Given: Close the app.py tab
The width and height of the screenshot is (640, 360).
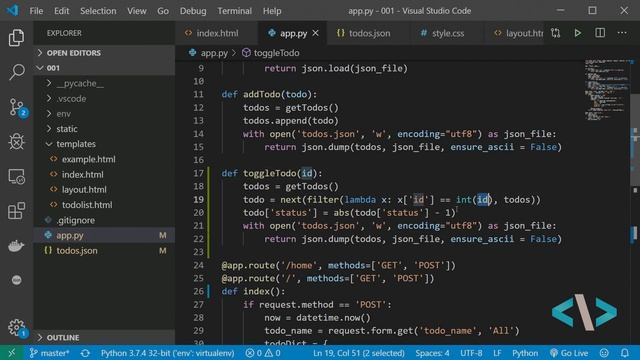Looking at the screenshot, I should 316,33.
